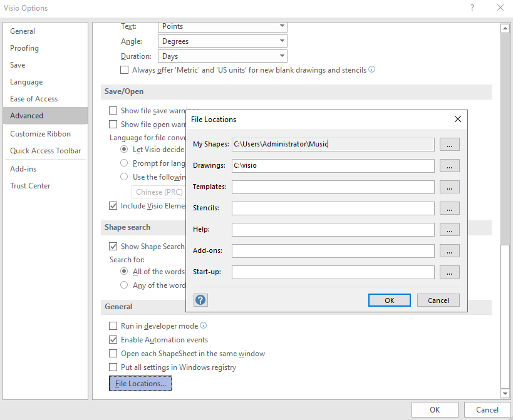This screenshot has height=420, width=513.
Task: Open the General options category
Action: tap(46, 31)
